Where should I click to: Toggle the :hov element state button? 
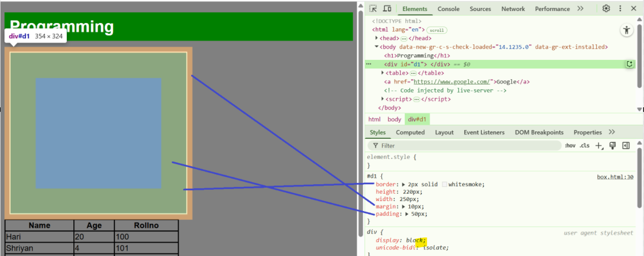(x=570, y=146)
